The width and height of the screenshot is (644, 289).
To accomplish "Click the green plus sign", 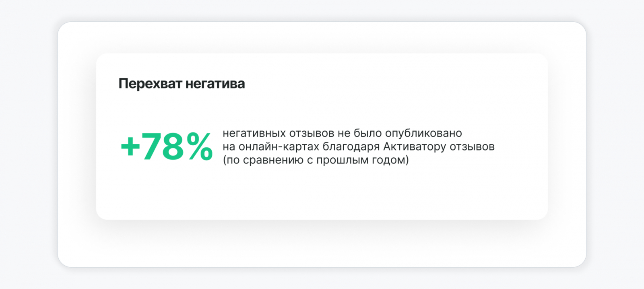I will tap(130, 147).
